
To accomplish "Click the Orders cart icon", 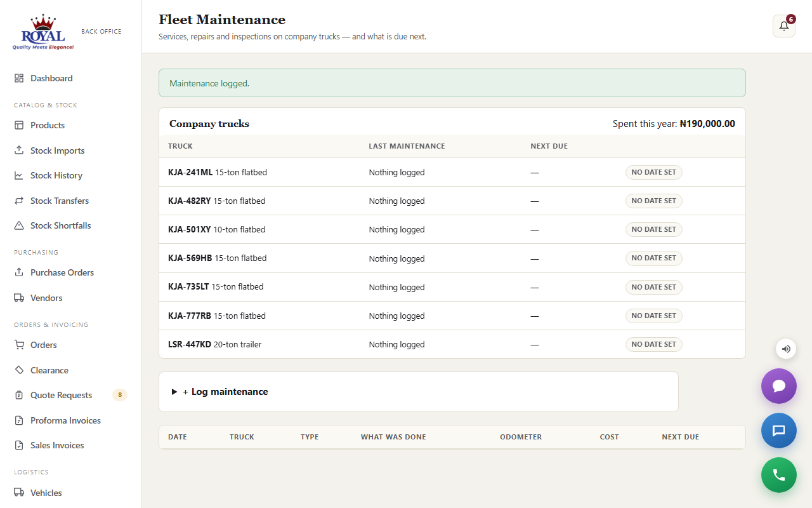I will coord(19,345).
